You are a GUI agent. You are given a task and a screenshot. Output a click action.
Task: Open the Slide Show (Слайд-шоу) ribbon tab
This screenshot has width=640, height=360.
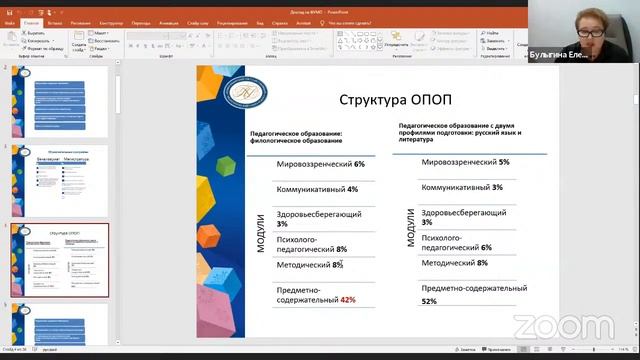tap(198, 23)
